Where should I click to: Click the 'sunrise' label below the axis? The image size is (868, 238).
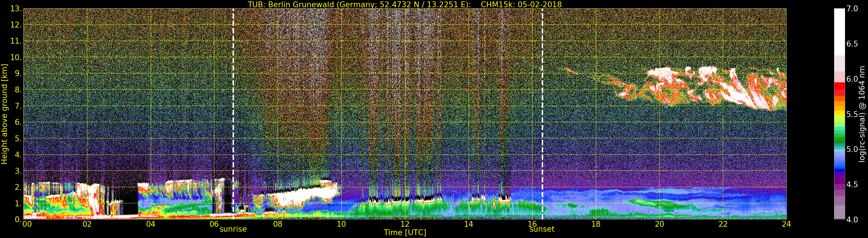pyautogui.click(x=233, y=229)
